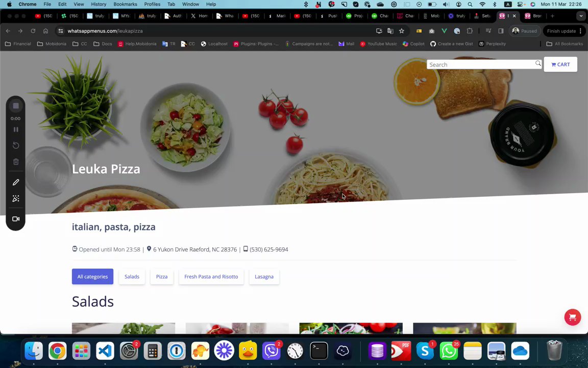
Task: Open the All Bookmarks folder
Action: pyautogui.click(x=565, y=43)
